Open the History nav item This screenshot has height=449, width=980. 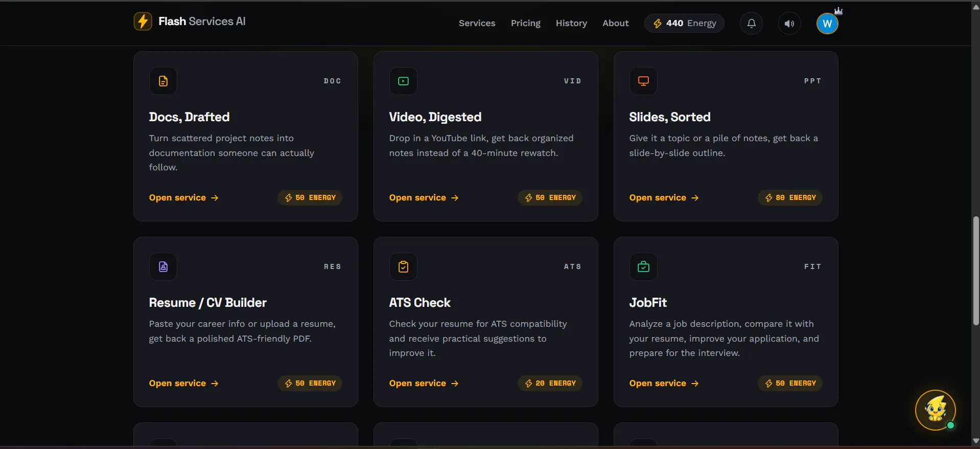(x=571, y=24)
